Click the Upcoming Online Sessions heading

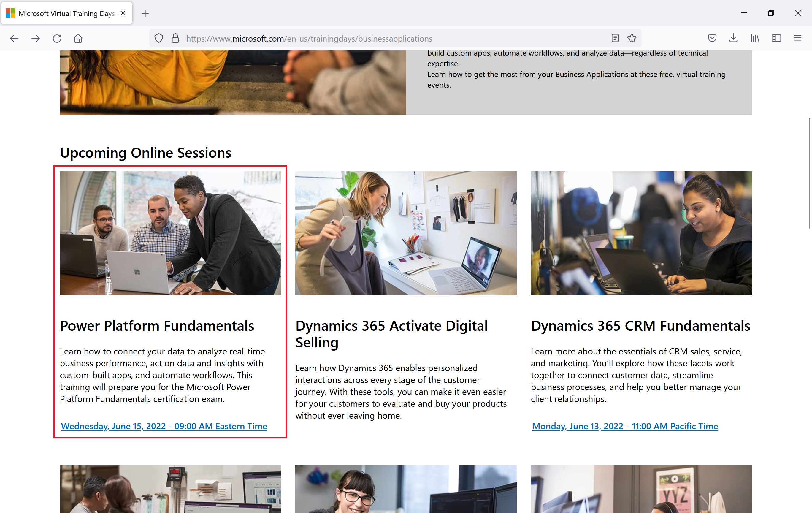(146, 153)
